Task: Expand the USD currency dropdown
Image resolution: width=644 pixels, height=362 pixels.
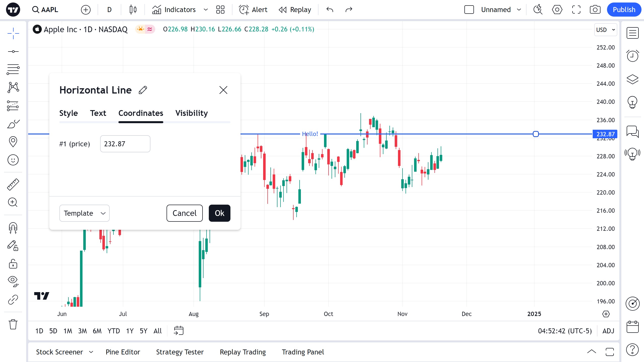Action: coord(606,30)
